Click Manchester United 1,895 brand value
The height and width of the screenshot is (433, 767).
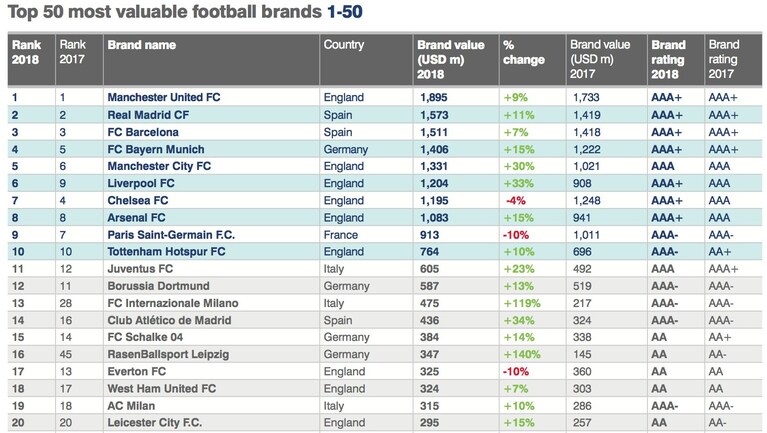tap(433, 97)
